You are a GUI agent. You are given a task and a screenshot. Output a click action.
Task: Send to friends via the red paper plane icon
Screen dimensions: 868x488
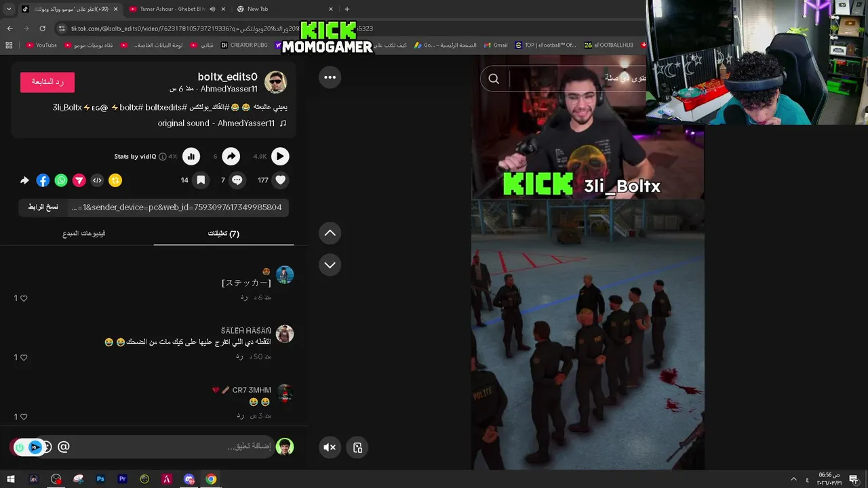pyautogui.click(x=79, y=180)
